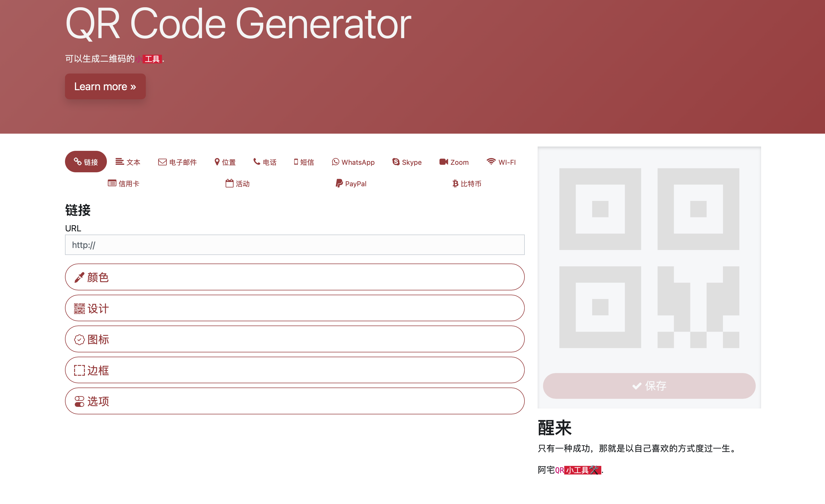The height and width of the screenshot is (504, 825).
Task: Click the WI-FI text label
Action: (x=507, y=162)
